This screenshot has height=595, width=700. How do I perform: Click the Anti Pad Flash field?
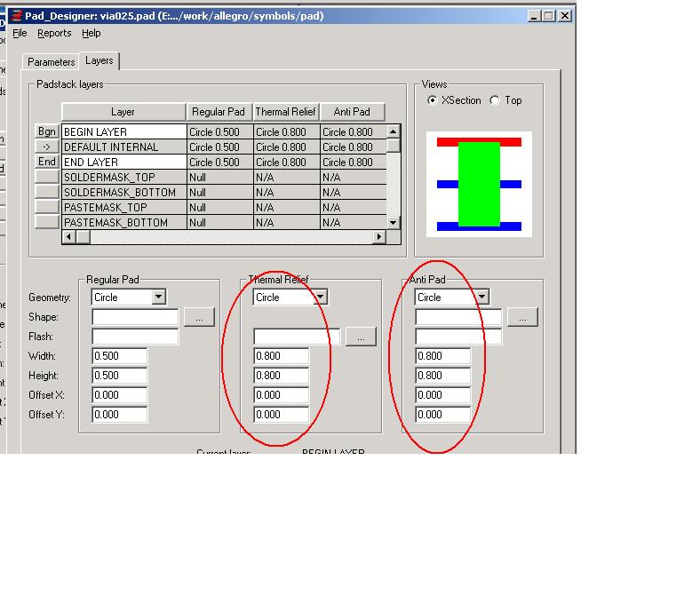pyautogui.click(x=458, y=337)
